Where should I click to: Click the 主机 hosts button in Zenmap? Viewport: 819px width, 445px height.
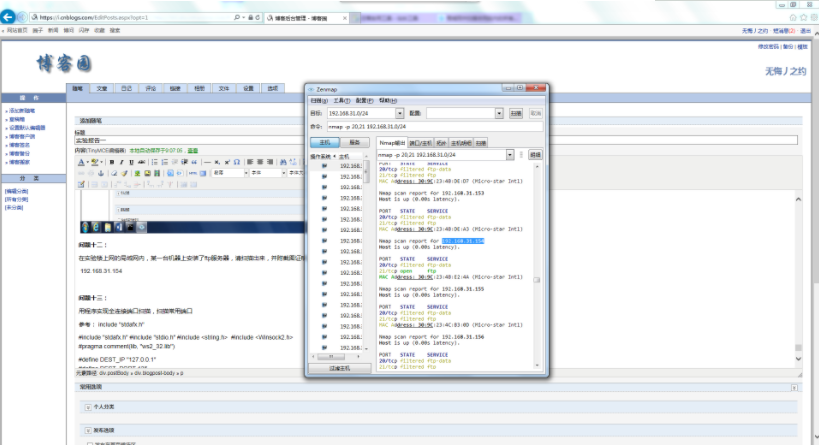coord(324,143)
